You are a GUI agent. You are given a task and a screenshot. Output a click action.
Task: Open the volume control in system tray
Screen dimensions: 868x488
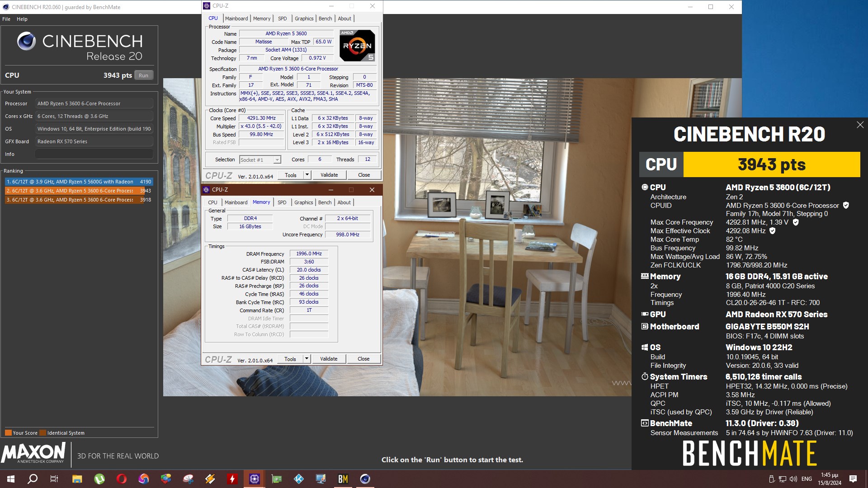793,479
